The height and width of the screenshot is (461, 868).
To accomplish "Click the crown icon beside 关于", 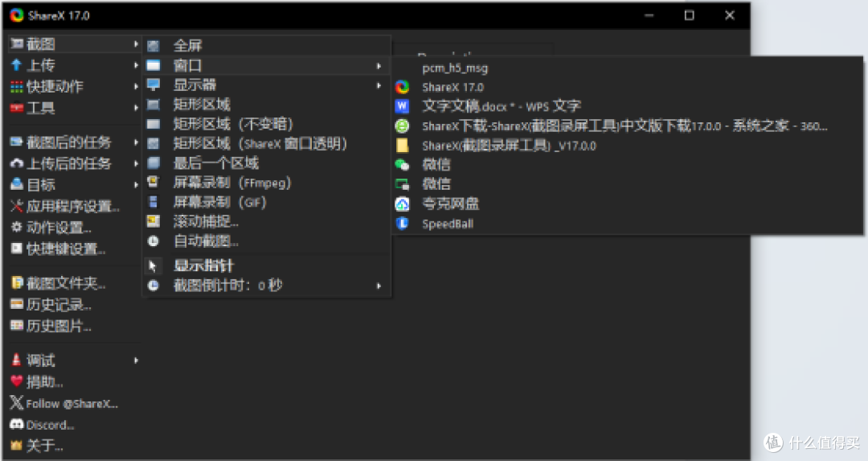I will click(17, 445).
